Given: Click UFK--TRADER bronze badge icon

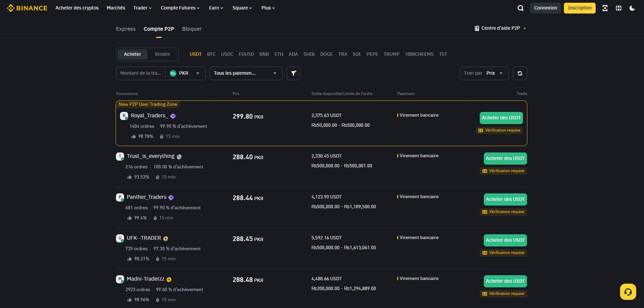Looking at the screenshot, I should [166, 238].
